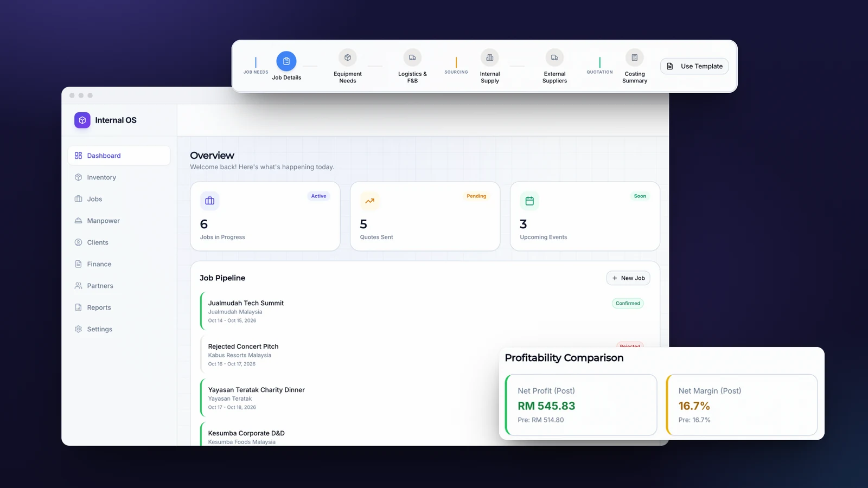
Task: Open the Equipment Needs step icon
Action: 348,57
